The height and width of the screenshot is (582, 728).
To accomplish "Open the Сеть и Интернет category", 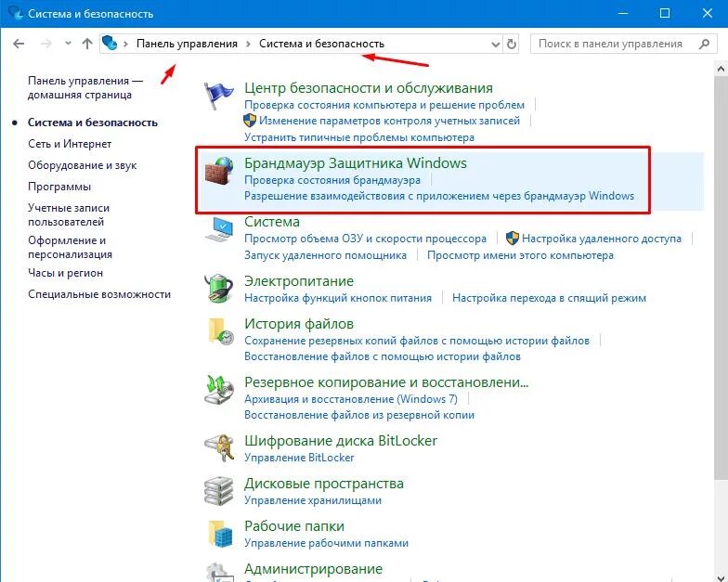I will click(70, 144).
